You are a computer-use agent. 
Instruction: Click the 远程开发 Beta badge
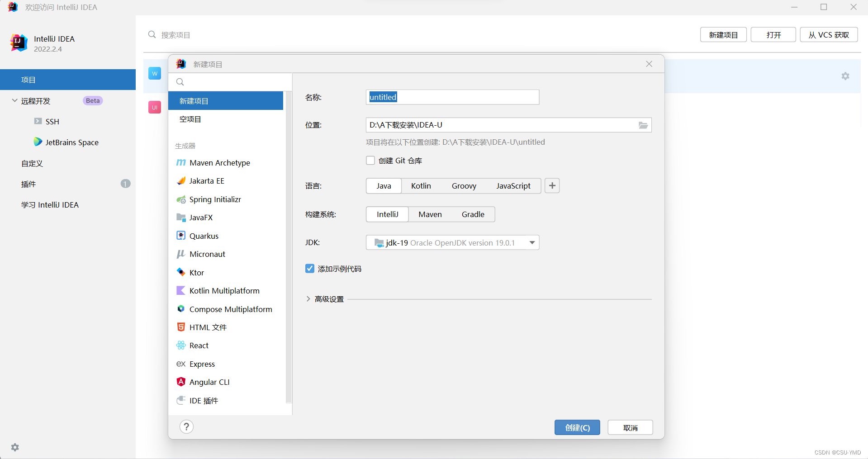pyautogui.click(x=93, y=100)
